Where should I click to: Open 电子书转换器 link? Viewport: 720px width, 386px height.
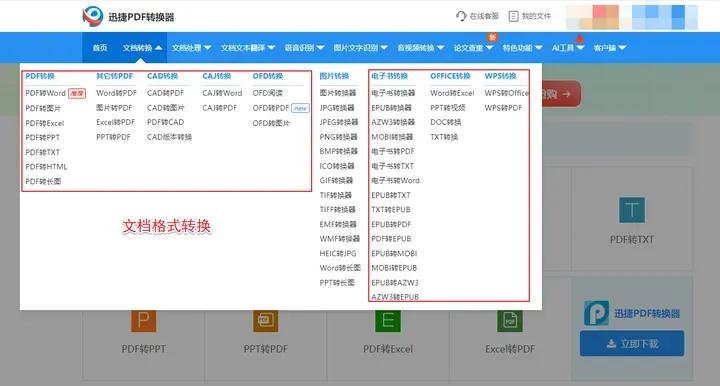[x=393, y=93]
